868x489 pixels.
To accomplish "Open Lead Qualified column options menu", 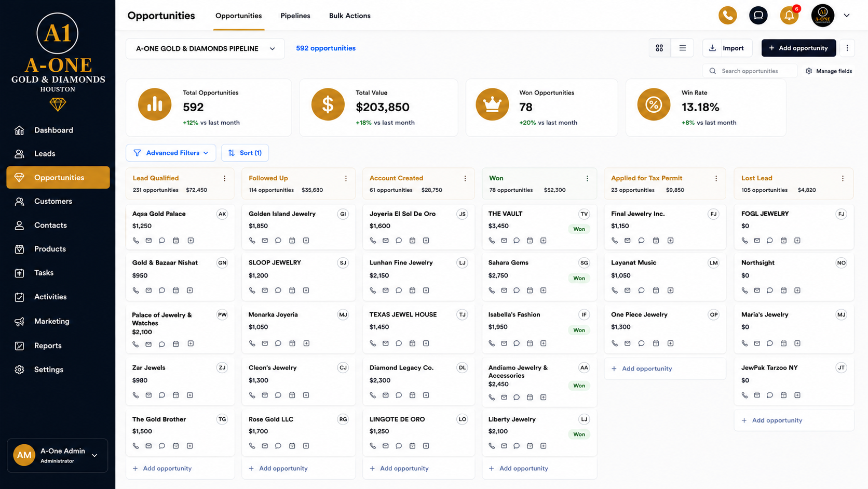I will tap(225, 178).
